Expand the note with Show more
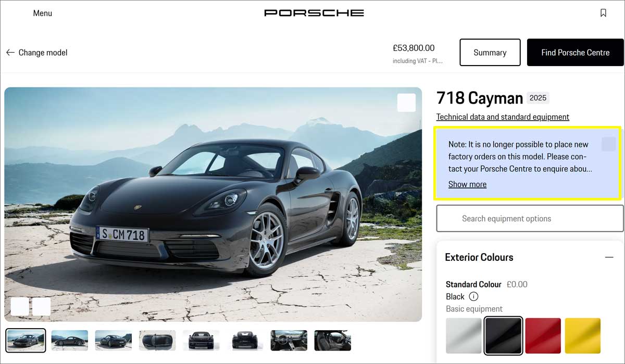This screenshot has height=364, width=625. point(467,184)
